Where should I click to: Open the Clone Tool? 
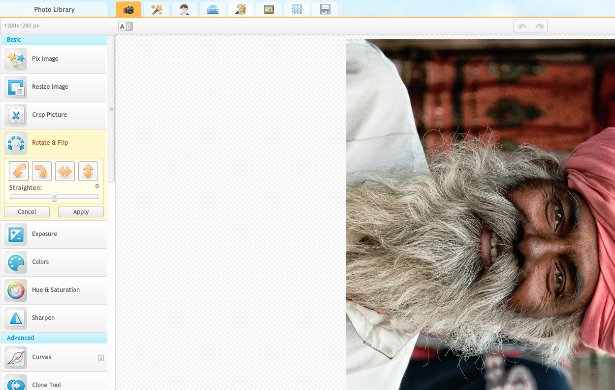pos(54,382)
